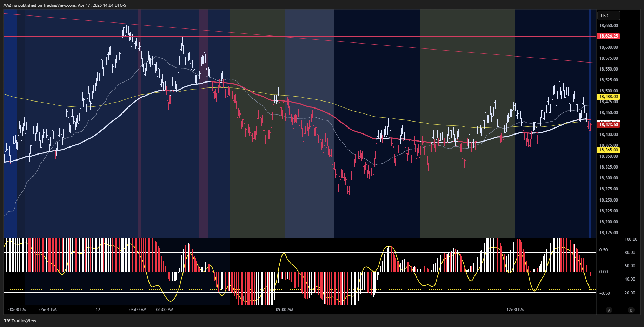Click the 18,200.00 price axis value
Viewport: 644px width, 327px height.
609,222
